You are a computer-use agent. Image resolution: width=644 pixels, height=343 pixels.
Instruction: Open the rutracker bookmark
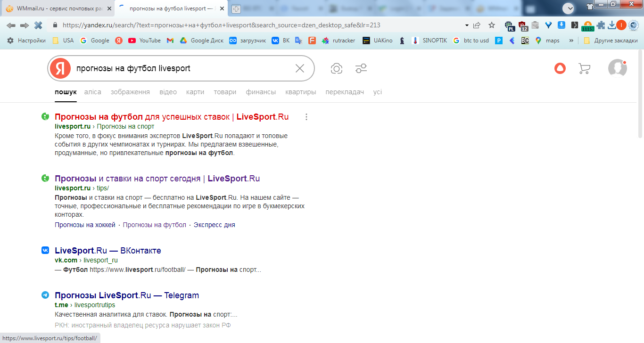pos(339,41)
